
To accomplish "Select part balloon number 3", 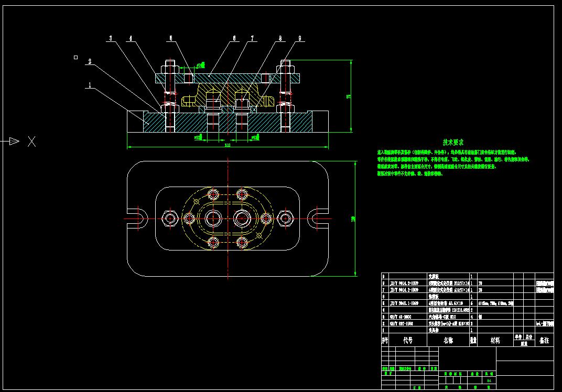I will (x=111, y=38).
